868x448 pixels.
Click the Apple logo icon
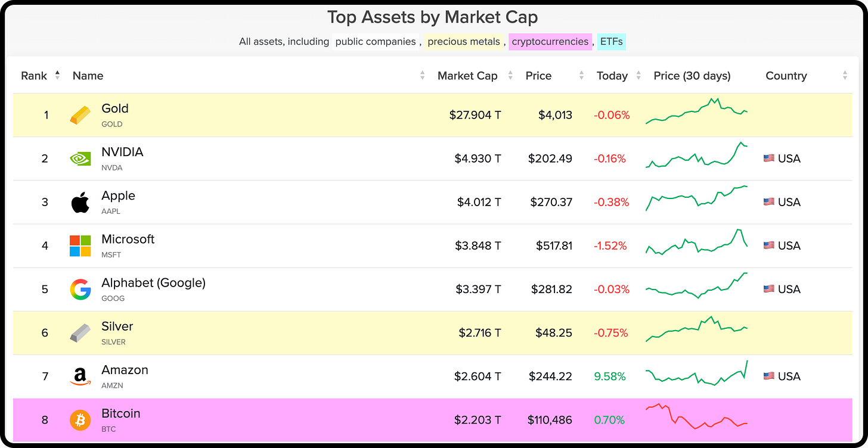pos(80,202)
